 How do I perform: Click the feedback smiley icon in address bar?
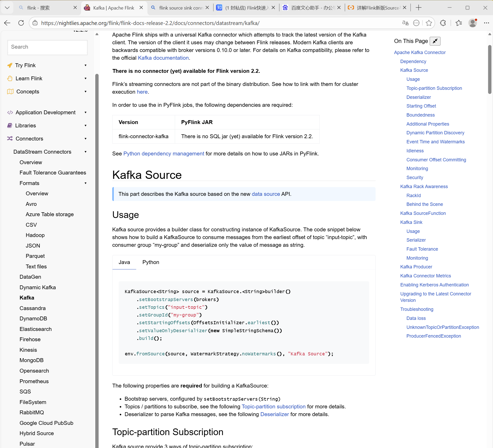(416, 23)
